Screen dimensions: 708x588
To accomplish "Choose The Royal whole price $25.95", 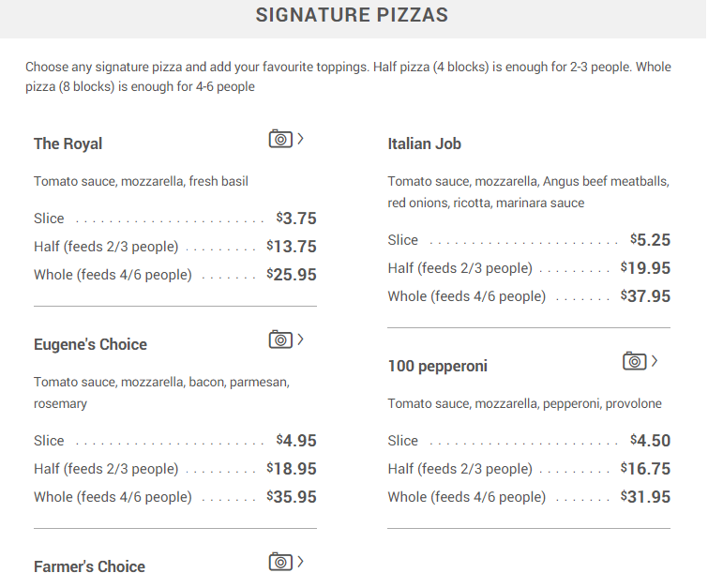I will [x=292, y=275].
